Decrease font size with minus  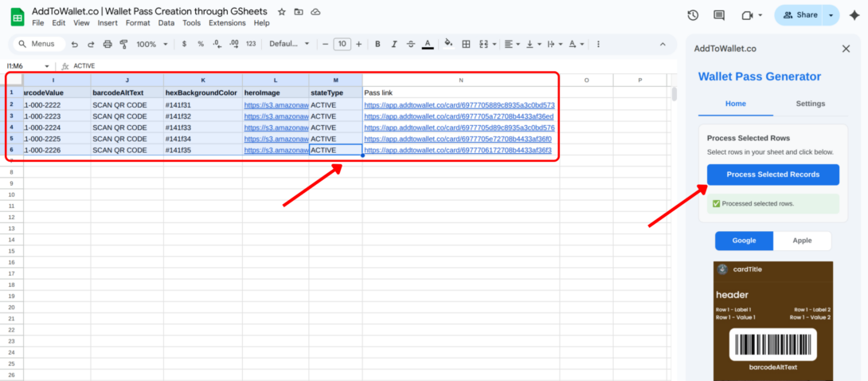(x=326, y=45)
